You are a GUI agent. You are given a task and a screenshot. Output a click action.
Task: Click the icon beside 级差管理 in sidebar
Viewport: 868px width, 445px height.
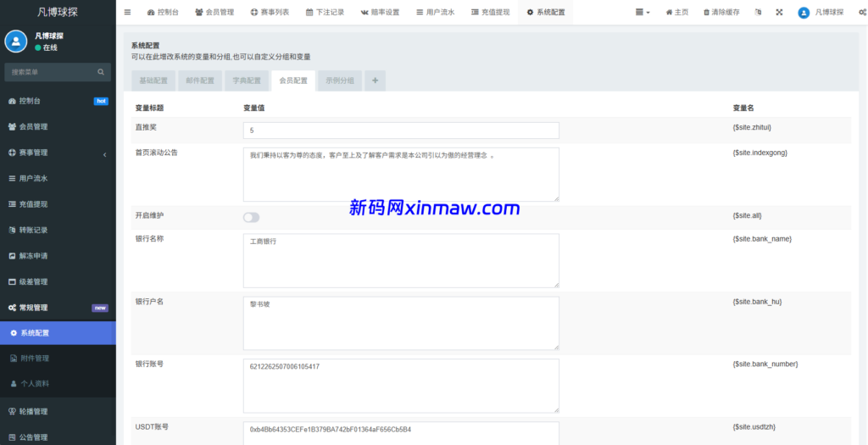12,281
